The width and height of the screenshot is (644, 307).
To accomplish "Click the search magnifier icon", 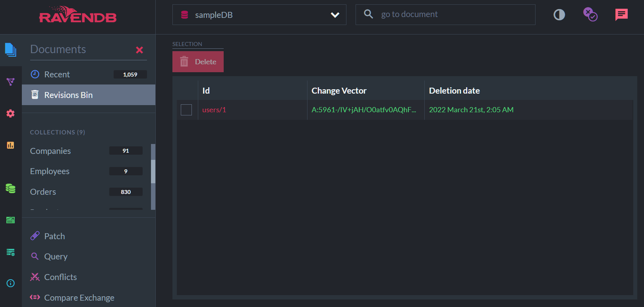I will [369, 14].
